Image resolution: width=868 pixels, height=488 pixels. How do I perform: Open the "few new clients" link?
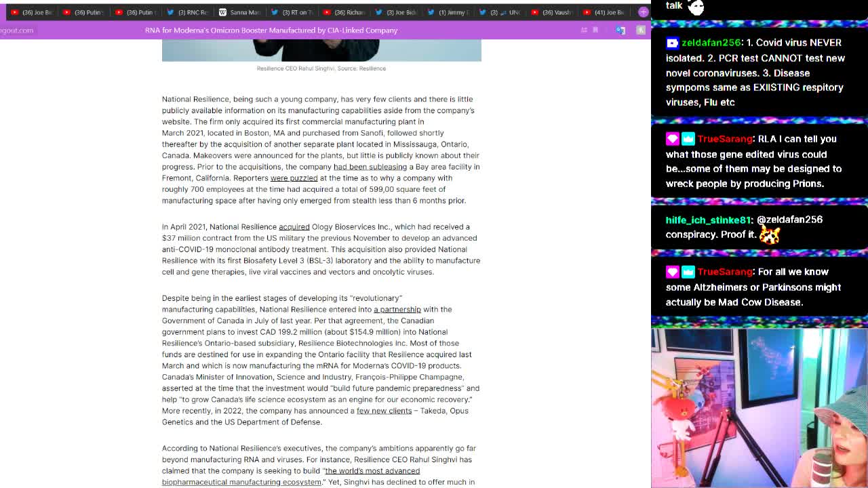(384, 411)
